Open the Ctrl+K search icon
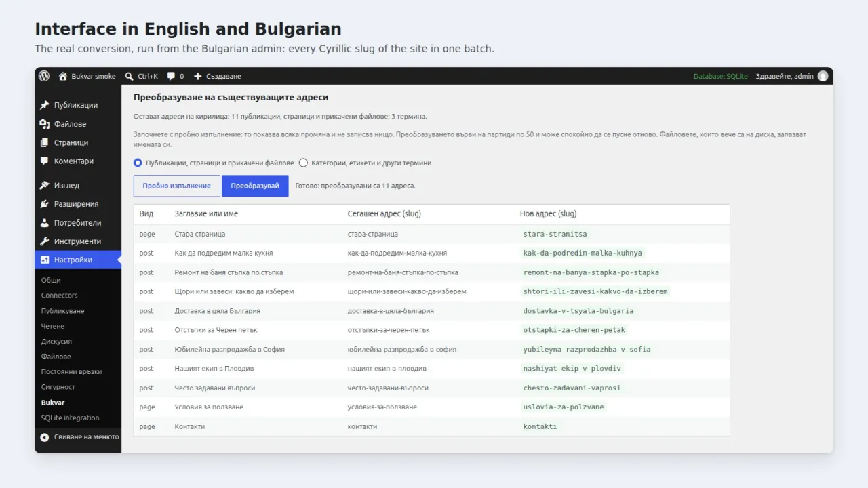Viewport: 868px width, 488px height. (x=130, y=76)
